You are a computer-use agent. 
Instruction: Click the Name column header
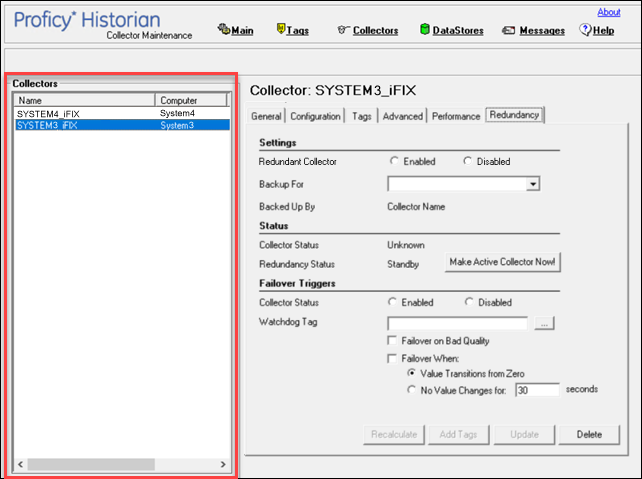click(84, 100)
